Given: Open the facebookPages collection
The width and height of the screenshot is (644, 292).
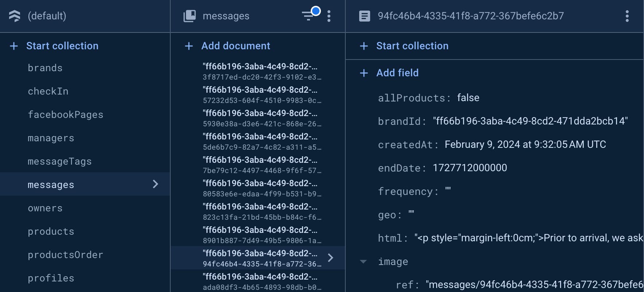Looking at the screenshot, I should 66,115.
